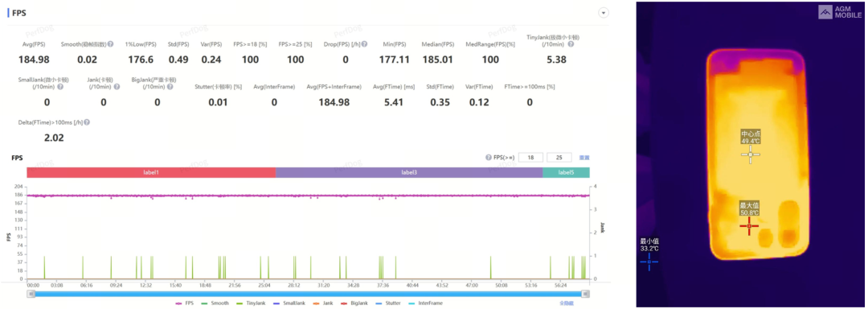Click the Avg(FTime) value 5.41
Viewport: 868px width, 309px height.
coord(394,102)
